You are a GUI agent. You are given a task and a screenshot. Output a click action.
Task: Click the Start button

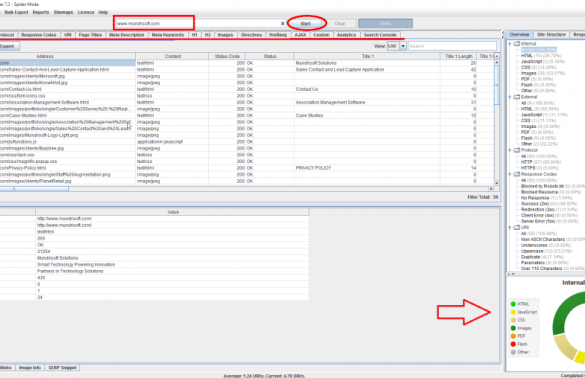pos(306,24)
